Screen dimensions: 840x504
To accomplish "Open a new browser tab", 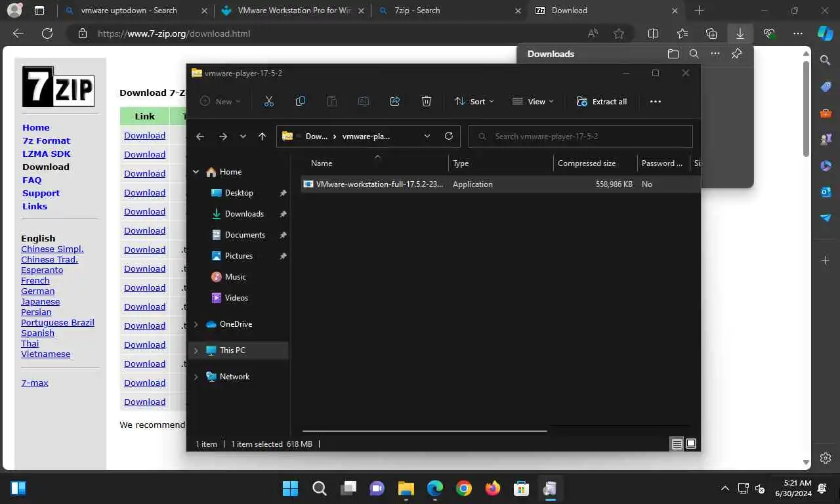I will (699, 10).
